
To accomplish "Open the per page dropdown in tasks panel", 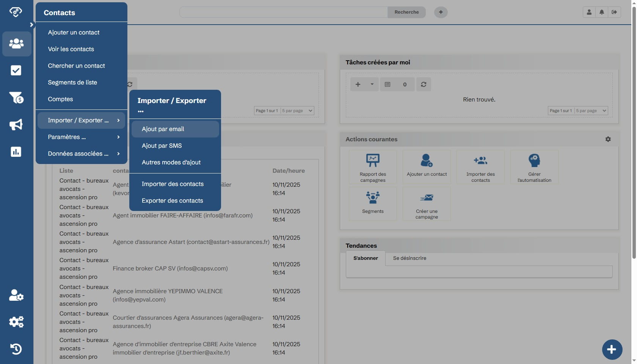I will [x=591, y=111].
